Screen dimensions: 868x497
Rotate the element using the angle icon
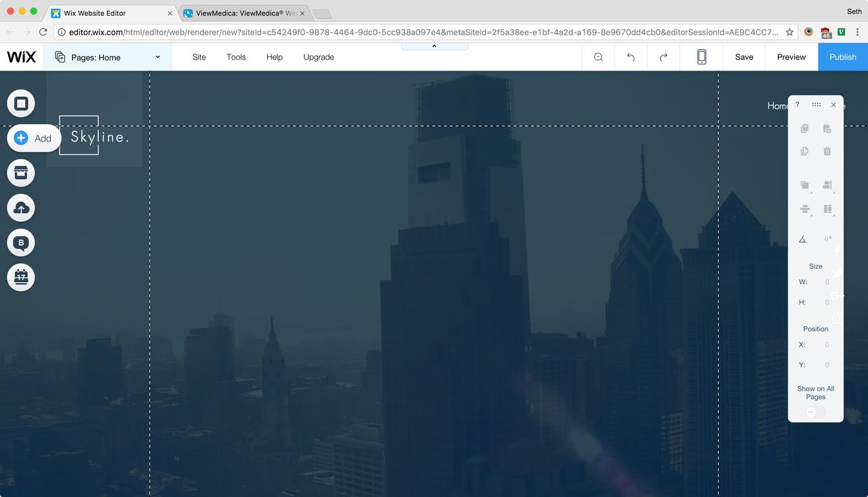[802, 239]
